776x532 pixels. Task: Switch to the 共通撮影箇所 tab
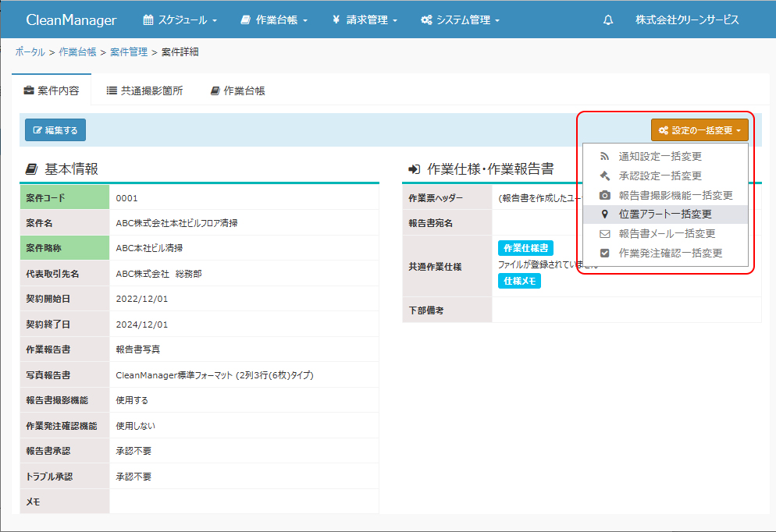point(144,90)
